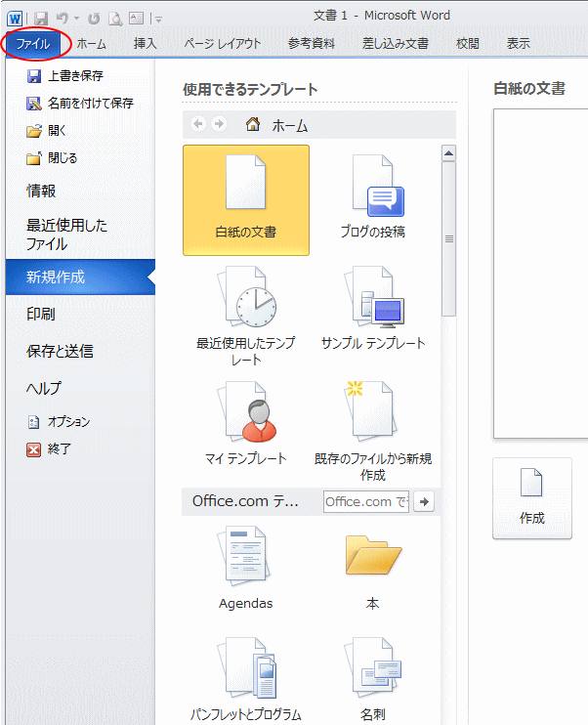This screenshot has width=588, height=725.
Task: Click the Office.com template search field
Action: click(x=366, y=501)
